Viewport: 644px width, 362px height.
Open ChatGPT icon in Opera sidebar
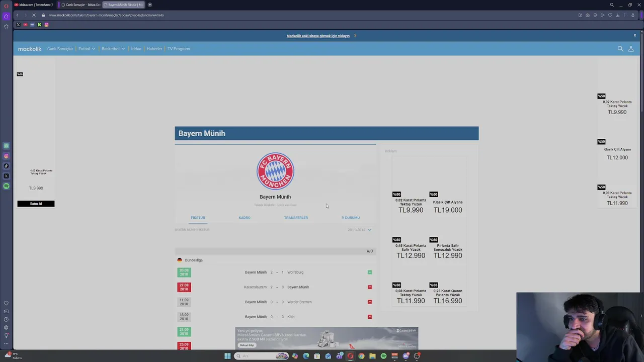tap(6, 146)
